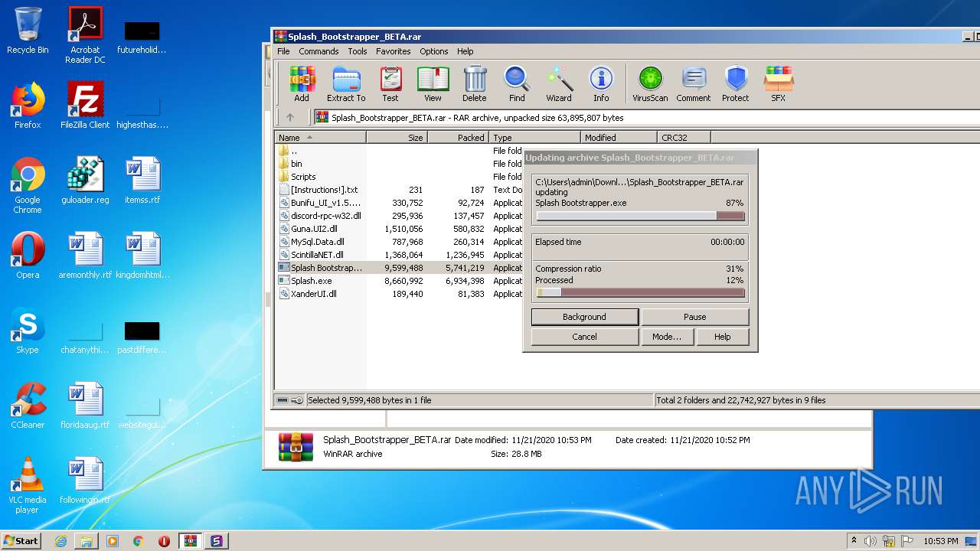Image resolution: width=980 pixels, height=551 pixels.
Task: Open CCleaner desktop shortcut
Action: click(28, 406)
